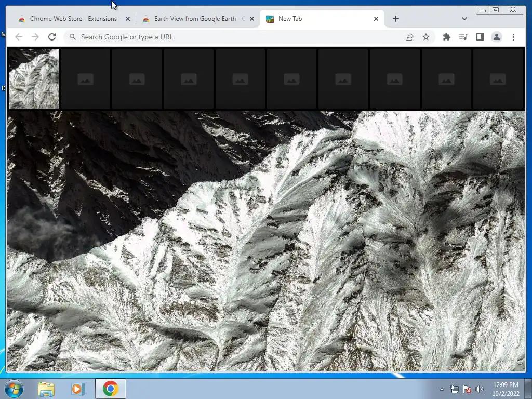Minimize the Chrome window
Image resolution: width=532 pixels, height=399 pixels.
(483, 10)
